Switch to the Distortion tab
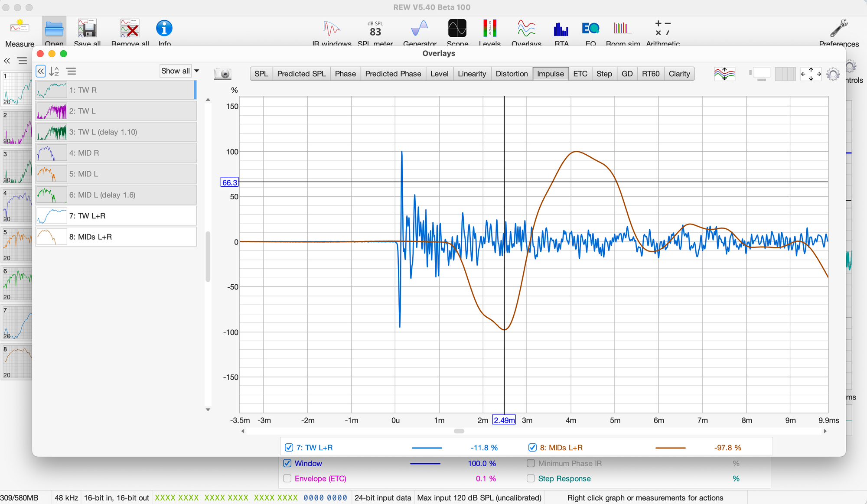 click(x=512, y=74)
